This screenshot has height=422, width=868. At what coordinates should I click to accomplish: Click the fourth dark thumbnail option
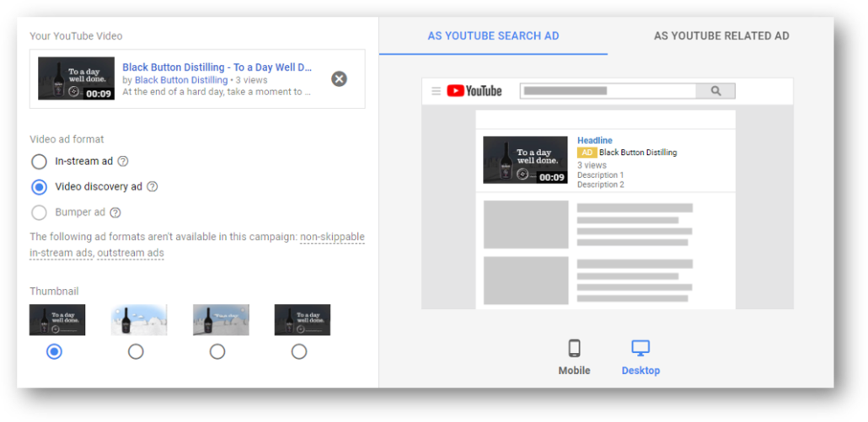tap(303, 320)
